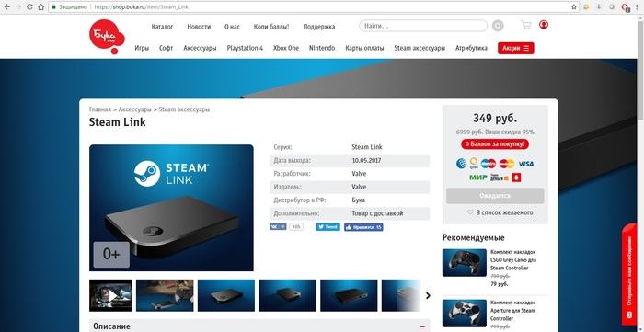This screenshot has width=644, height=332.
Task: Click the envelope message icon on red tab
Action: 629,315
